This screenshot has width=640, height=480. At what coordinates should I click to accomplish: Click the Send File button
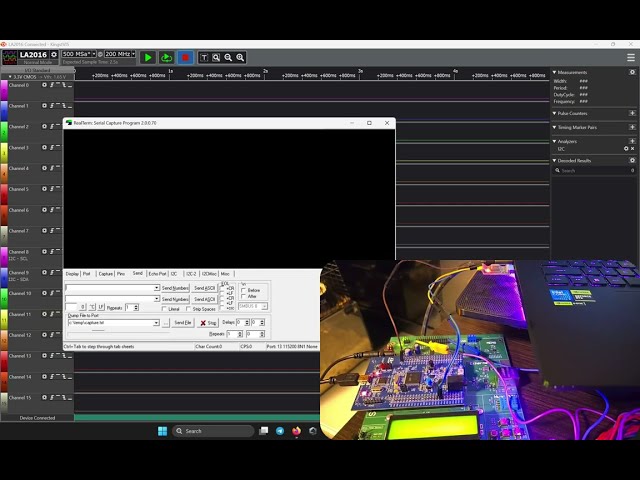point(182,322)
